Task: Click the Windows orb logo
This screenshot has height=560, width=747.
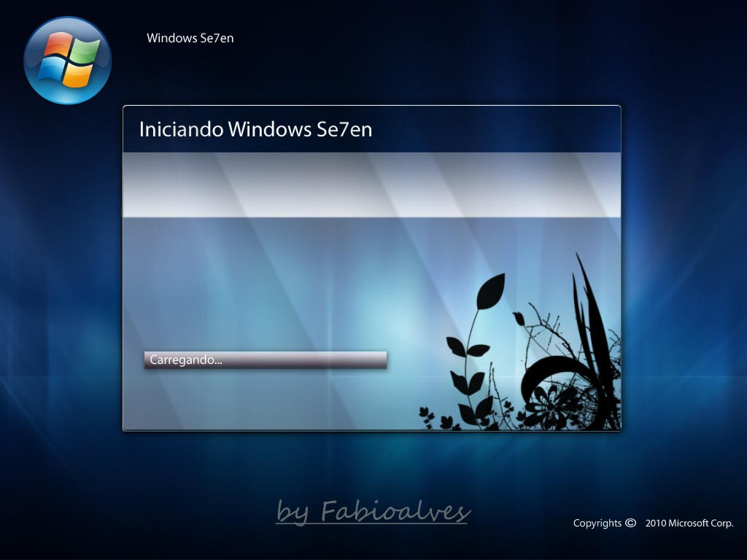Action: (67, 61)
